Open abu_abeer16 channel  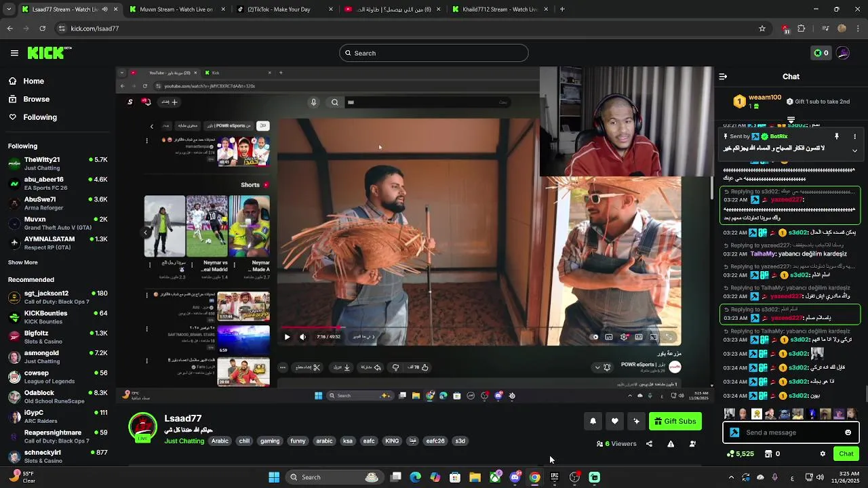coord(58,184)
